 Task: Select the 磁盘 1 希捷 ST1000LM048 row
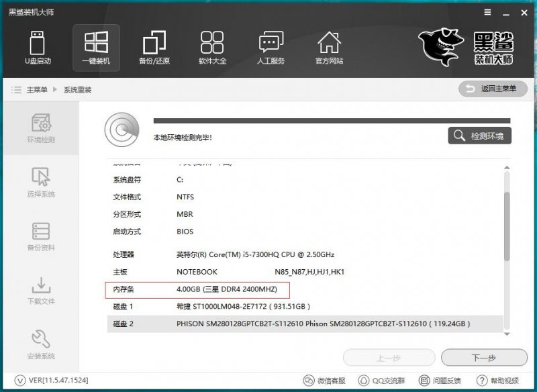click(305, 306)
